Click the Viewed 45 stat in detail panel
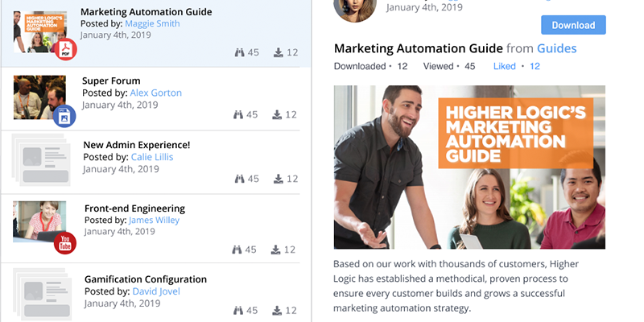This screenshot has width=644, height=322. pyautogui.click(x=449, y=66)
